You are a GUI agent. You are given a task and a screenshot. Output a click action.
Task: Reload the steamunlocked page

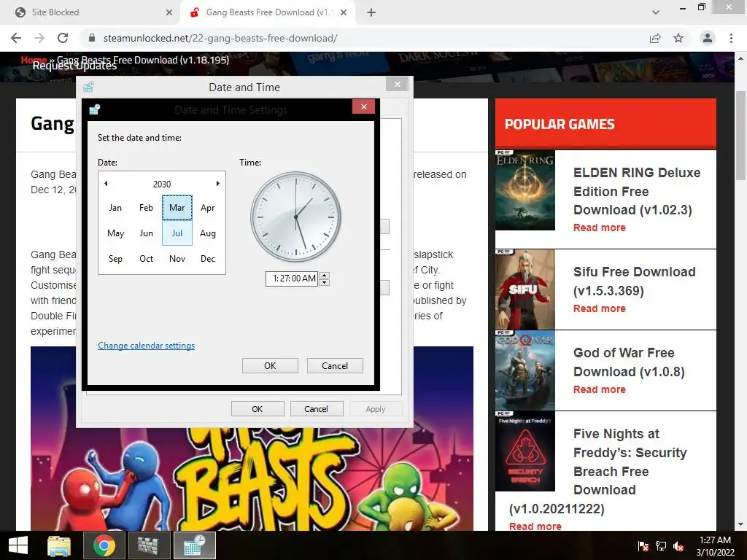click(x=63, y=38)
